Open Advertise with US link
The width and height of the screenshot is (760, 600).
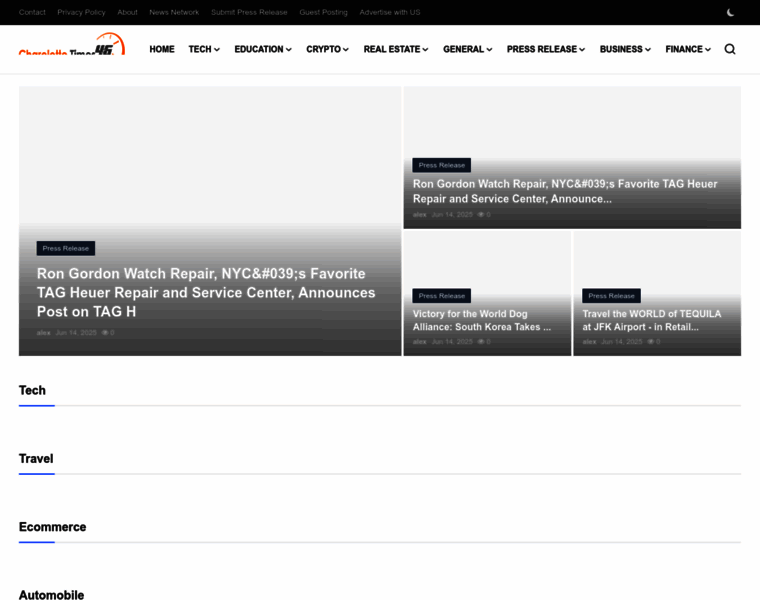point(390,12)
